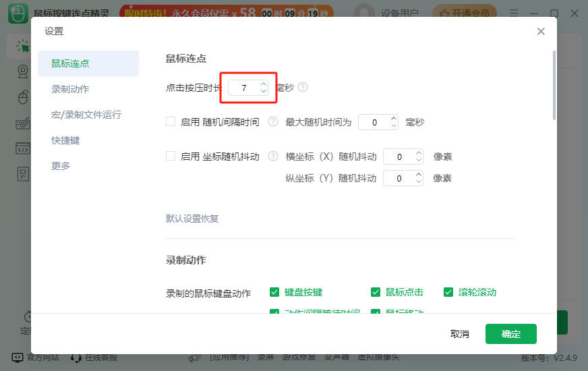Open the 录制动作 settings section in sidebar
The height and width of the screenshot is (371, 588).
[70, 89]
